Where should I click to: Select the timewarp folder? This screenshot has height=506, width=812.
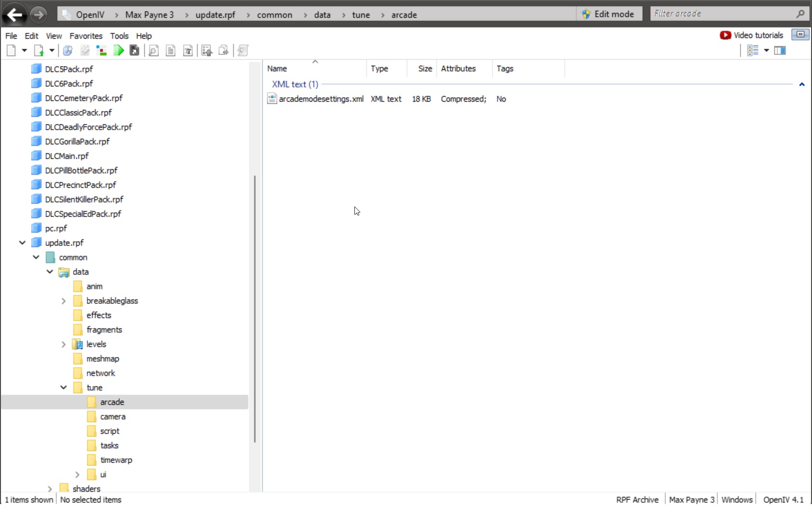116,460
